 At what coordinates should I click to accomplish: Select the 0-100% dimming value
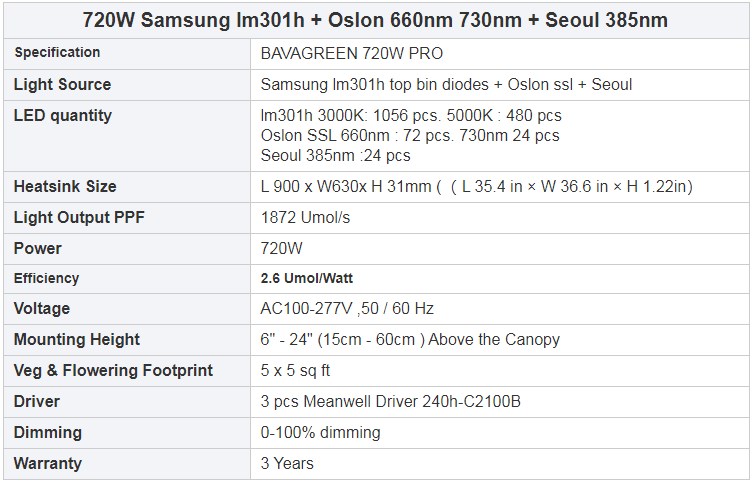pos(320,432)
